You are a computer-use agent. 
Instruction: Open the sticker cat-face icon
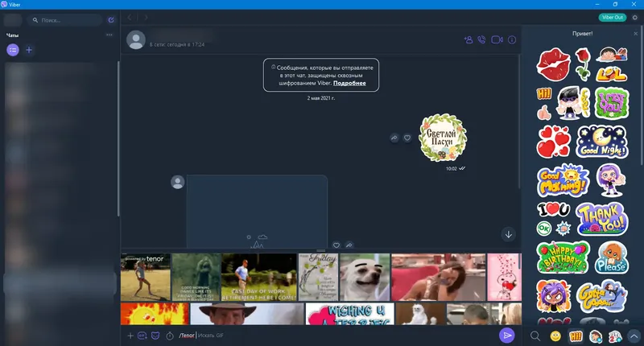pos(155,336)
